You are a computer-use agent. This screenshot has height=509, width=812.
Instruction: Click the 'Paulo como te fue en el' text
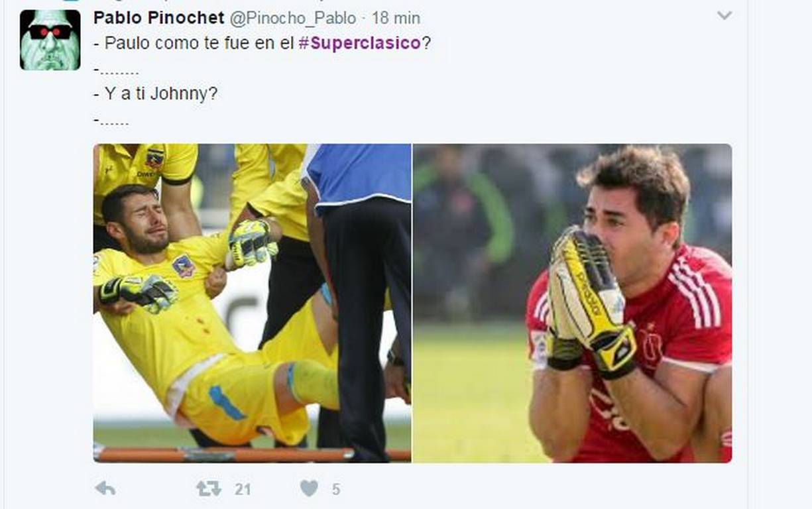[x=195, y=43]
